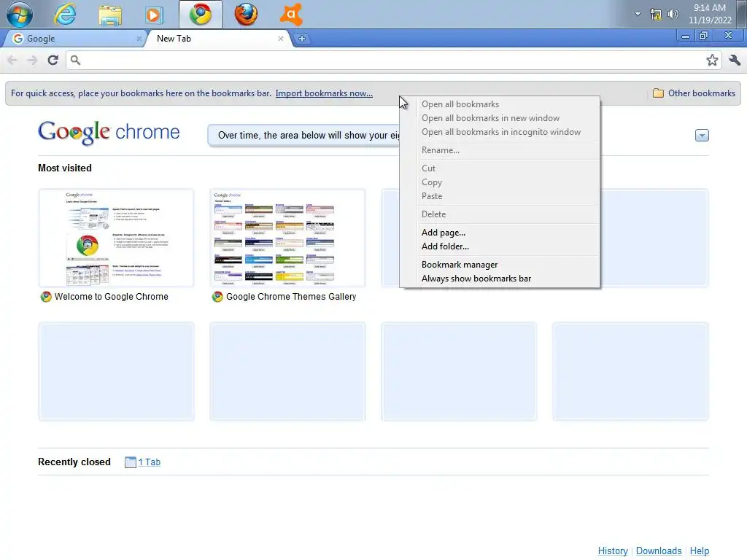The width and height of the screenshot is (747, 560).
Task: Close the New Tab tab
Action: click(x=281, y=39)
